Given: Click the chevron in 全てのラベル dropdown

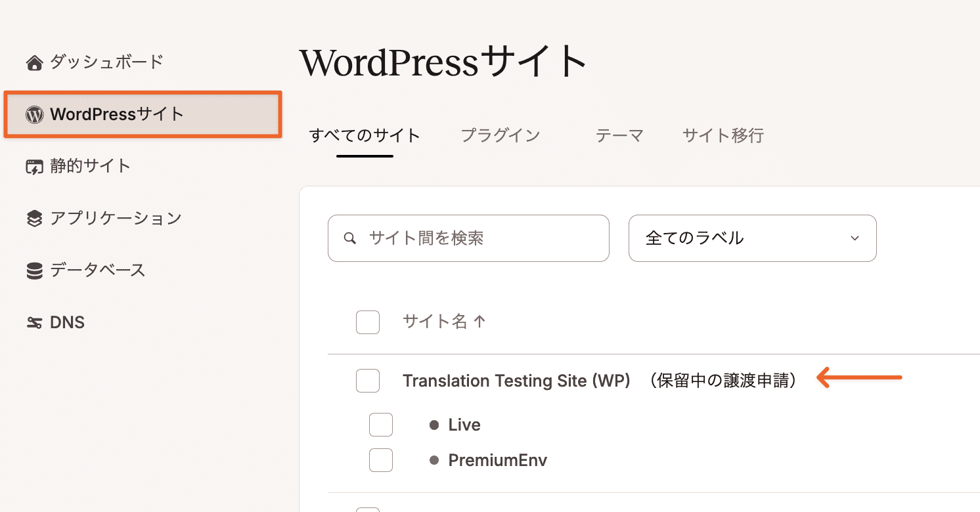Looking at the screenshot, I should 855,238.
